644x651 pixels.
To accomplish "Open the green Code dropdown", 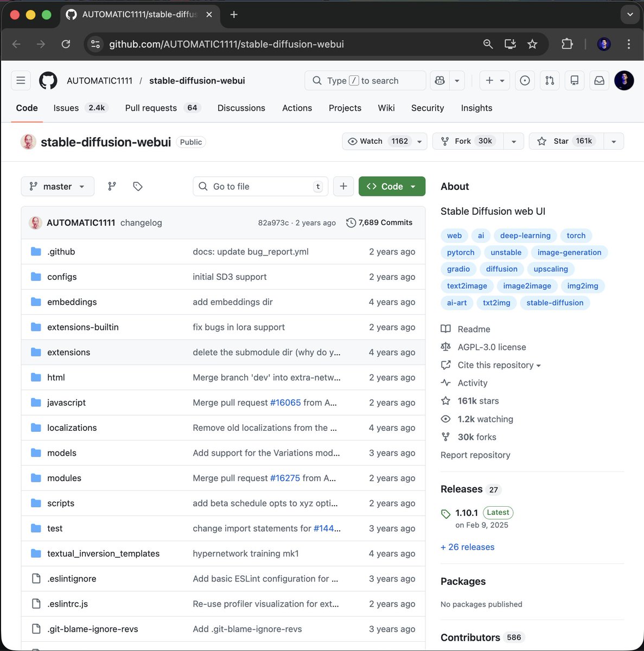I will (392, 186).
